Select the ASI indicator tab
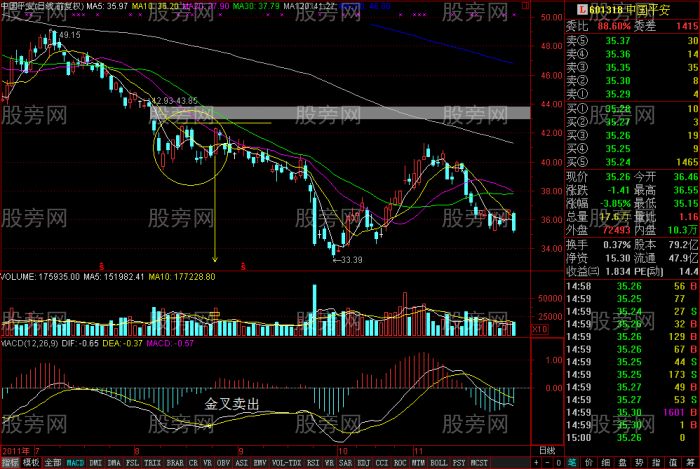 point(242,463)
